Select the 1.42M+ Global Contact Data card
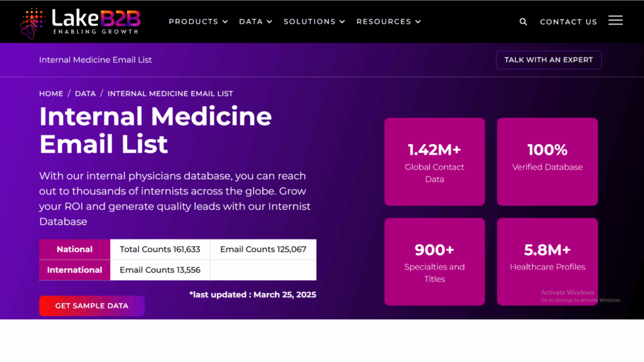644x362 pixels. tap(435, 162)
